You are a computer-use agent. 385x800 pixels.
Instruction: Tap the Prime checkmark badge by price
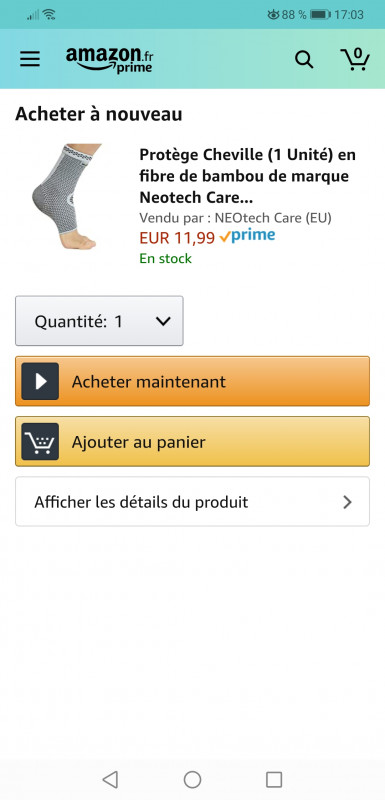tap(247, 236)
